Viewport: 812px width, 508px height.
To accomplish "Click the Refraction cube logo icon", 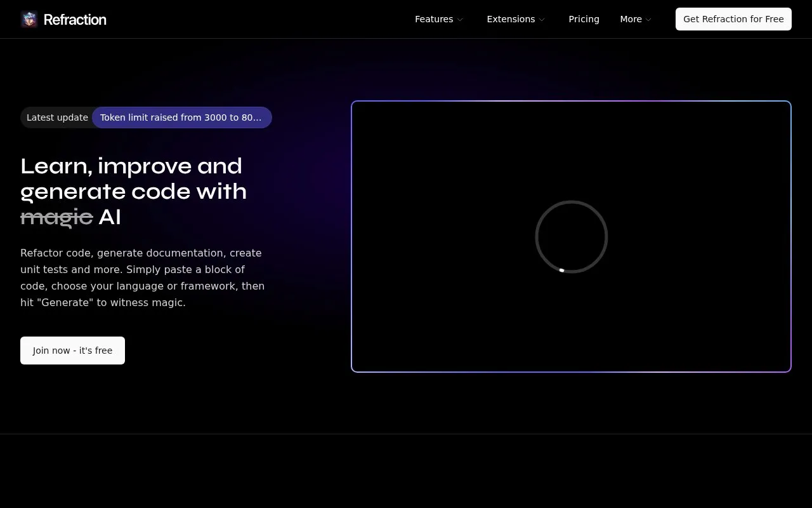I will [x=29, y=19].
